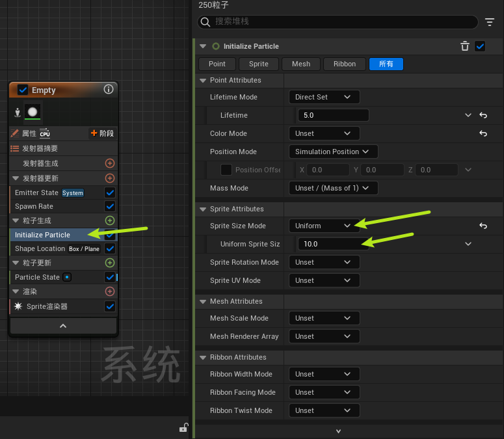Switch to the Point filter tab
504x439 pixels.
217,64
